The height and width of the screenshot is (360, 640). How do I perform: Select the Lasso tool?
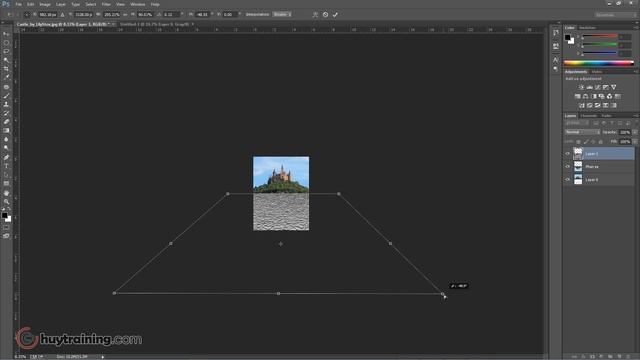point(6,51)
